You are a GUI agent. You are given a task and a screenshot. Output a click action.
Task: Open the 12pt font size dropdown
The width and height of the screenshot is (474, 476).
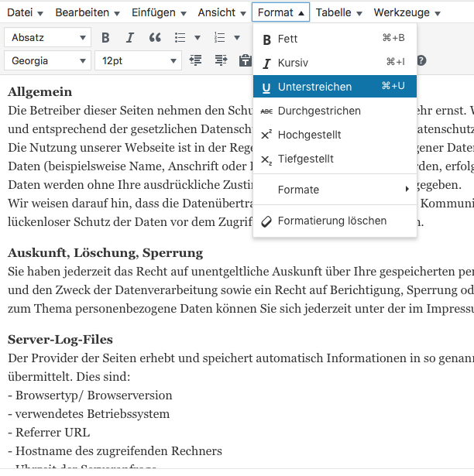coord(138,60)
